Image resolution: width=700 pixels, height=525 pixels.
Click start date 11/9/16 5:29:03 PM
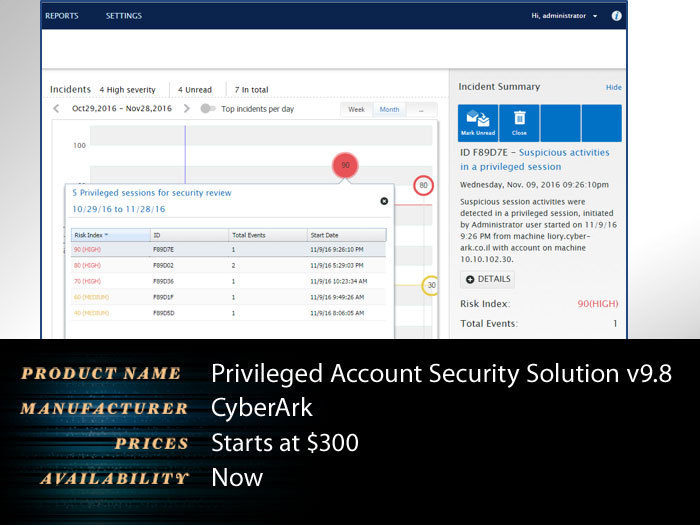point(337,265)
